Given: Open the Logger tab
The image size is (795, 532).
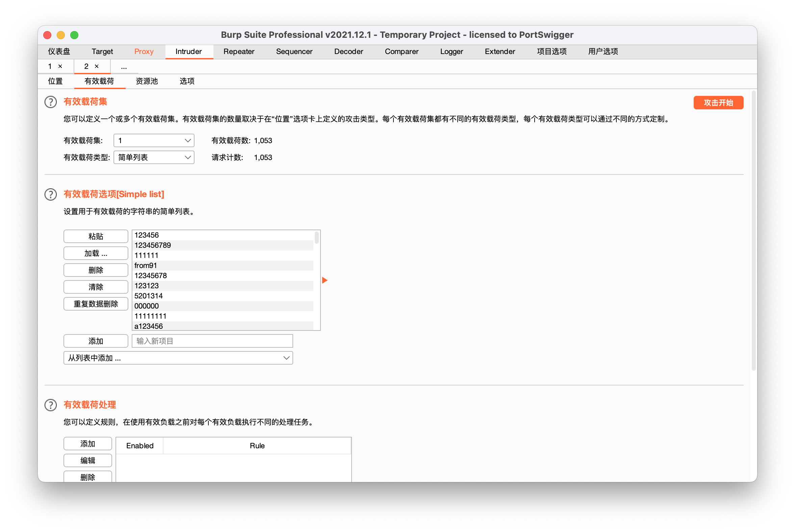Looking at the screenshot, I should point(452,52).
